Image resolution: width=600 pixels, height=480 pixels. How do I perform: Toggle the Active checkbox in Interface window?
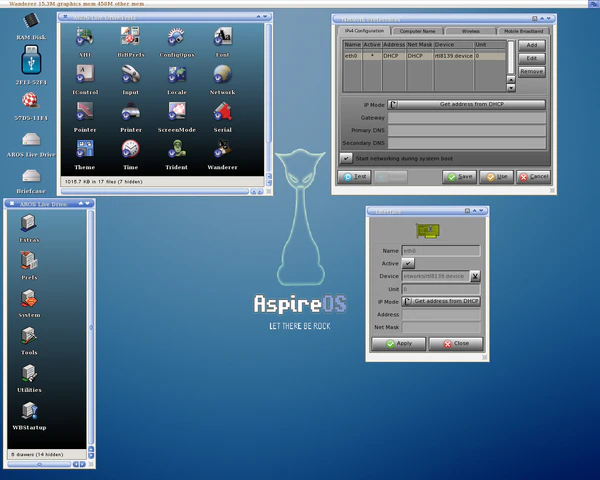tap(408, 263)
